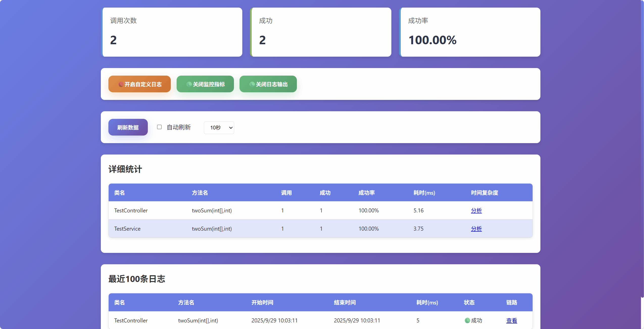Open 分析 link for TestService row
The image size is (644, 329).
(x=476, y=229)
